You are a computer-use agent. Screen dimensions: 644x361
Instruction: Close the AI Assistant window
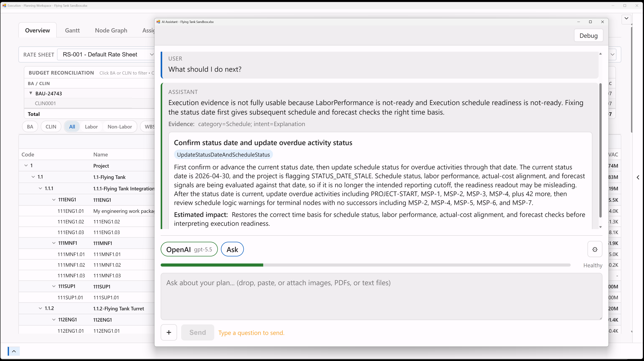click(x=602, y=22)
